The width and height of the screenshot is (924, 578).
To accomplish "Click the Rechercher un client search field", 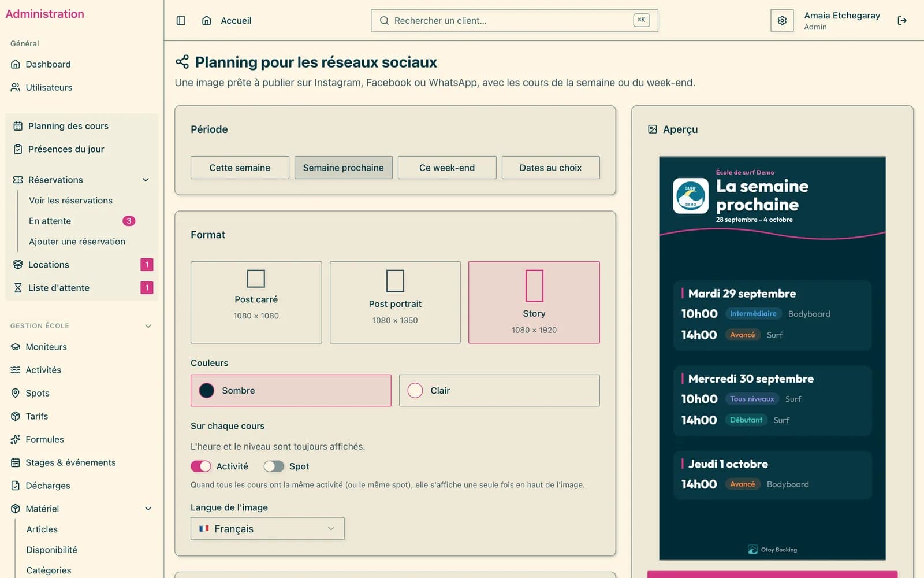I will 515,21.
